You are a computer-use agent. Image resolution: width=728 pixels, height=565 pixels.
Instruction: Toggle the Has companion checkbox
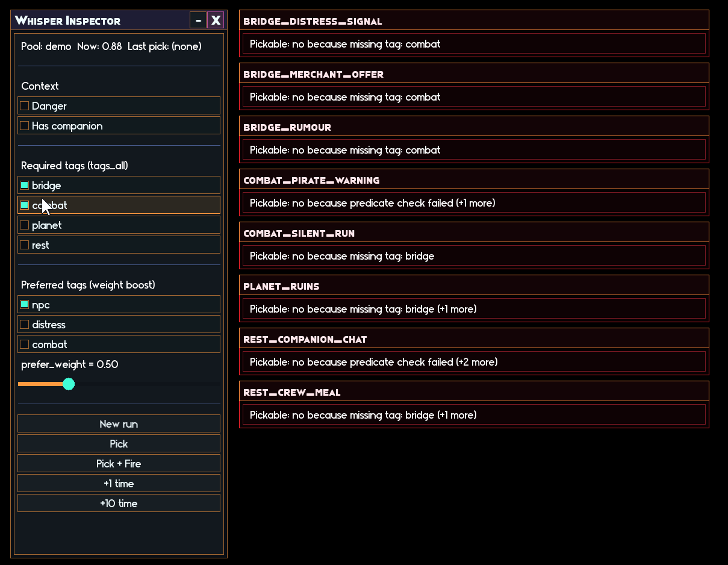[x=25, y=126]
